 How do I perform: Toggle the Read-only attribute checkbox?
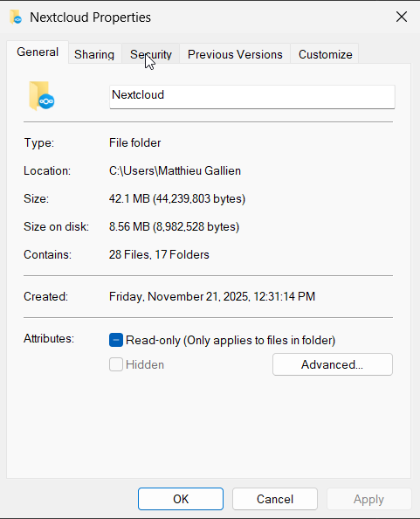coord(116,340)
